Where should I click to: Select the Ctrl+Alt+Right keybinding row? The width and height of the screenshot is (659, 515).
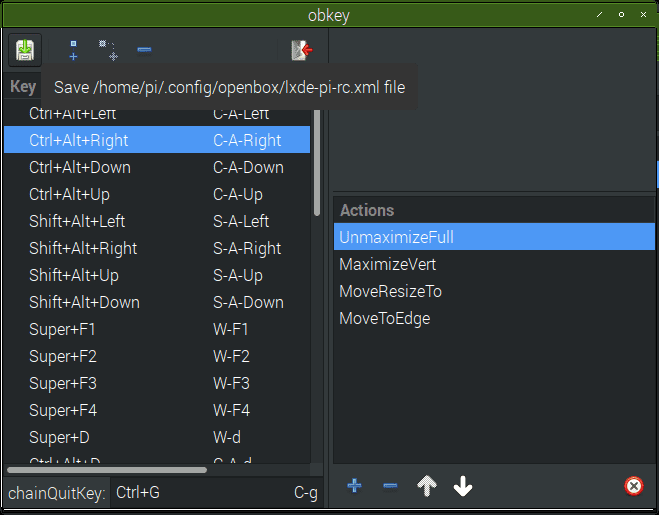(x=157, y=140)
